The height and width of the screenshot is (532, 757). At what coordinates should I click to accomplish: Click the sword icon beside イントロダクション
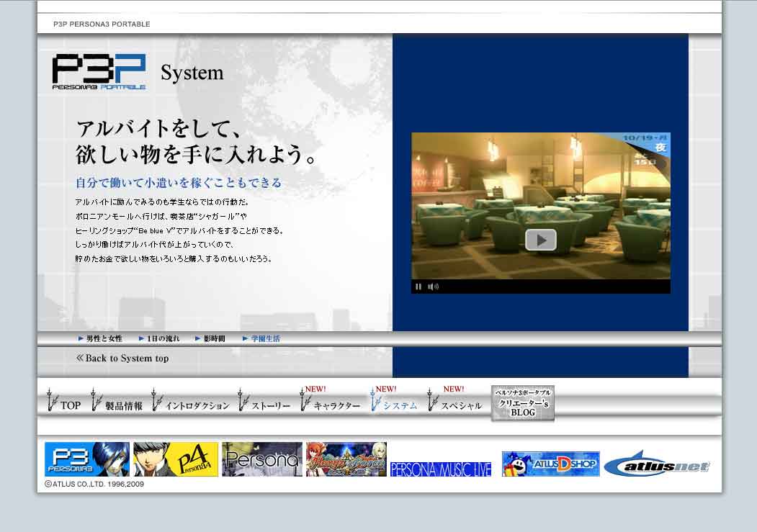(156, 400)
